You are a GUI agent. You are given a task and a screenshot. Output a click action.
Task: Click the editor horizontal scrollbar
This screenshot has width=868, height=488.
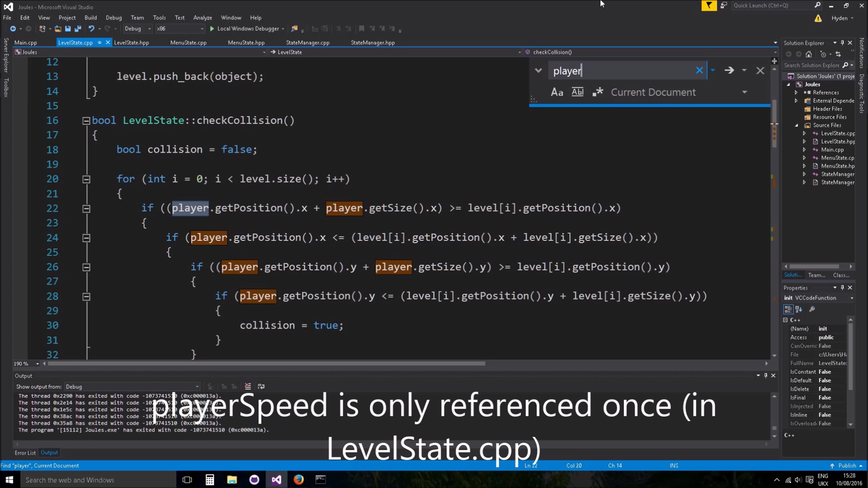coord(266,364)
